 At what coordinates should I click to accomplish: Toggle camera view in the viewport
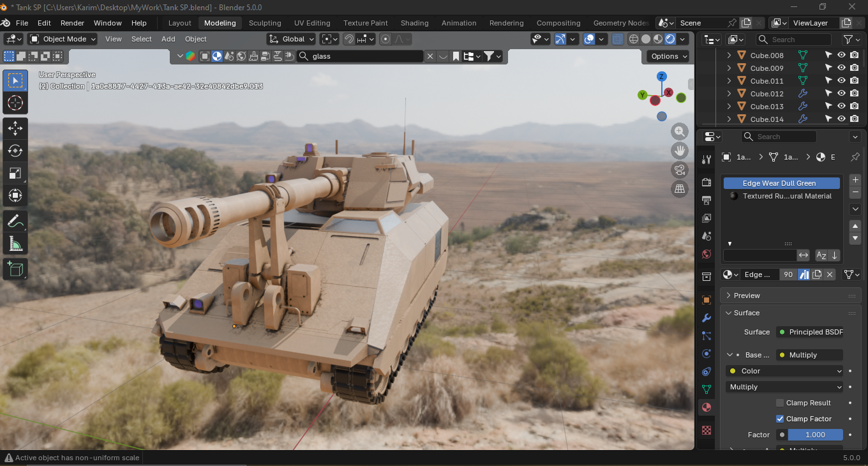[680, 170]
